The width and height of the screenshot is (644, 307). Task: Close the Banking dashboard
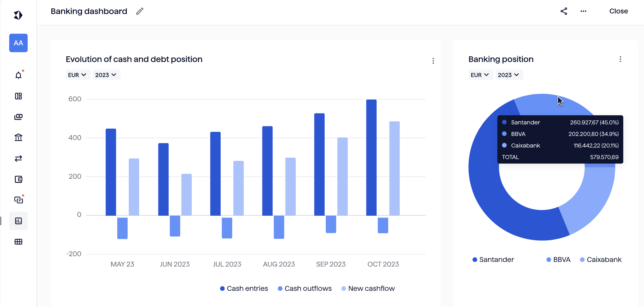(x=619, y=11)
